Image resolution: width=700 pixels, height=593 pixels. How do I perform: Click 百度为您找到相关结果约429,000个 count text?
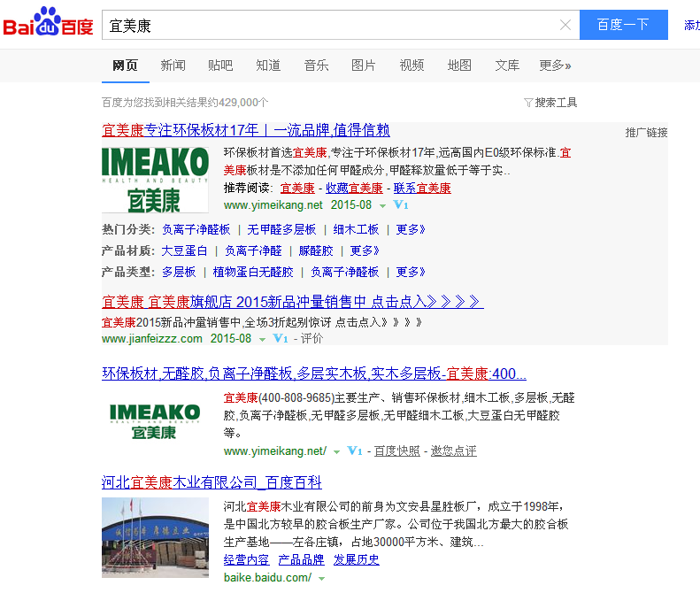tap(185, 103)
